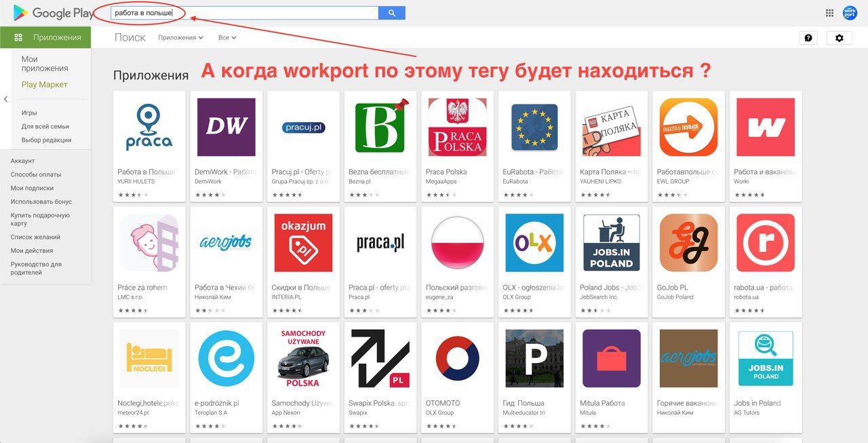The image size is (868, 443).
Task: Open the Способы оплаты link
Action: coord(36,174)
